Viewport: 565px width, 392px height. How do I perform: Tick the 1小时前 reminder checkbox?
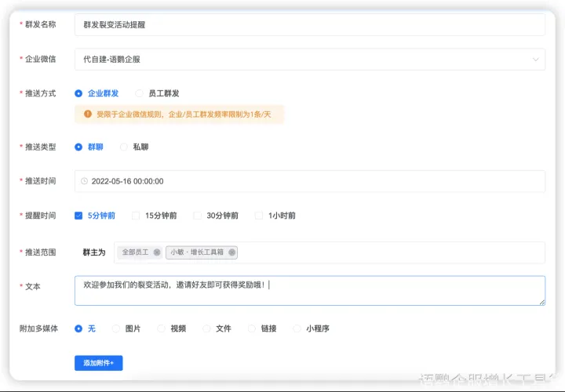(259, 216)
